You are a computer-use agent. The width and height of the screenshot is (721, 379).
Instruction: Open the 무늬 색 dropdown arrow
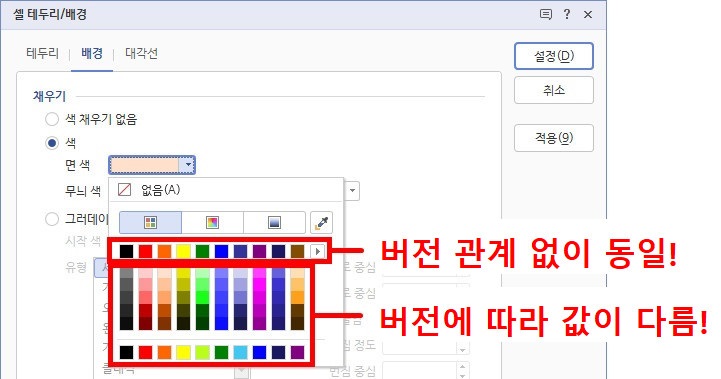click(x=352, y=190)
